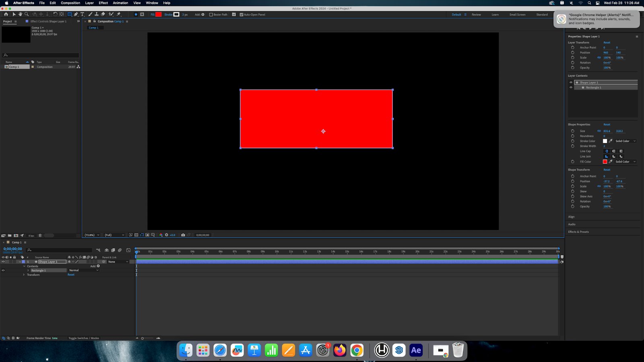Click Toggle Switches / Modes button
The height and width of the screenshot is (362, 644).
click(84, 338)
